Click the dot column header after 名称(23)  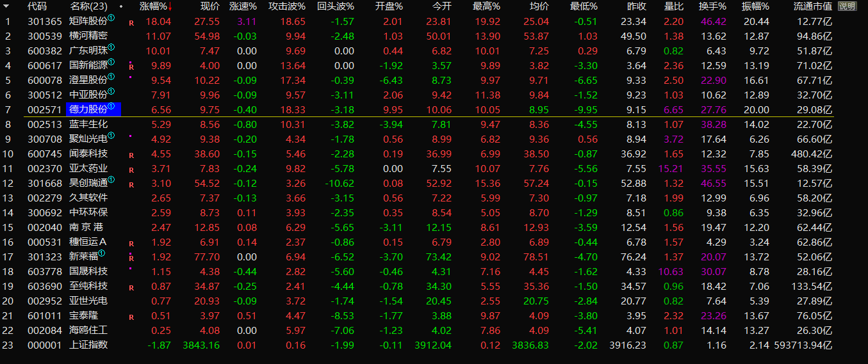point(121,6)
